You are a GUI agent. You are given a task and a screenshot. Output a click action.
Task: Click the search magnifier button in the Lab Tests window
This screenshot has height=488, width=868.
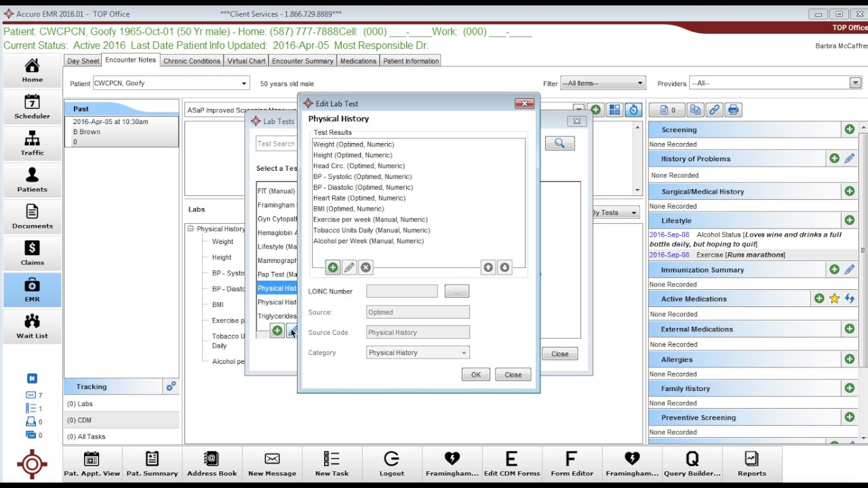(x=560, y=143)
